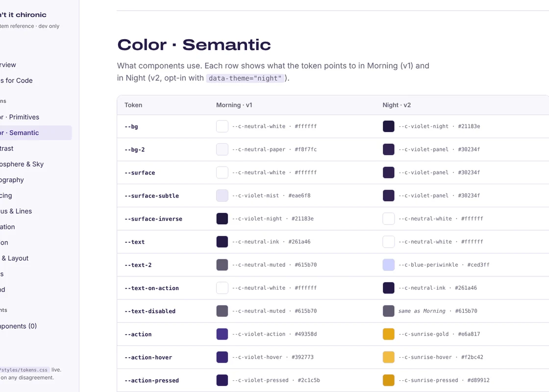The image size is (549, 392).
Task: Click '--c-violet-mist · #eae6f8' value
Action: pyautogui.click(x=271, y=196)
